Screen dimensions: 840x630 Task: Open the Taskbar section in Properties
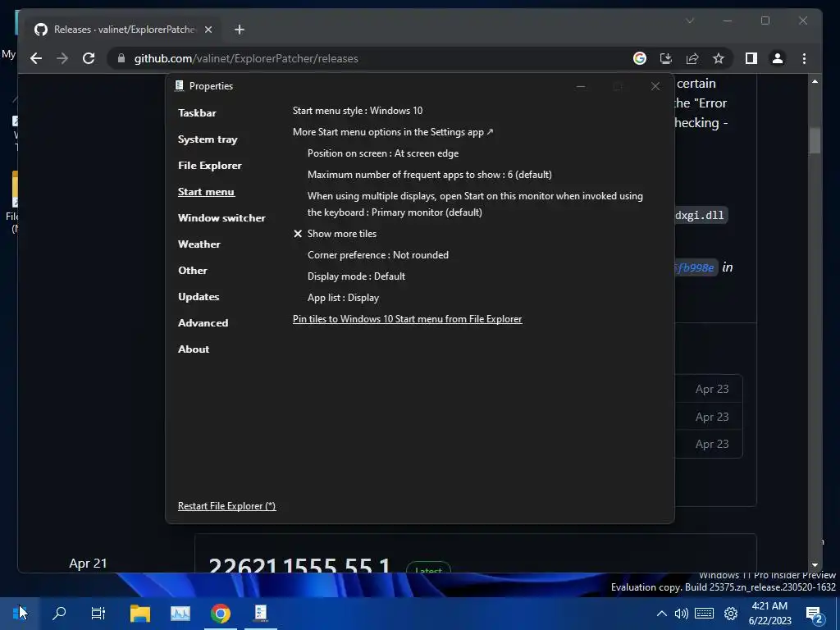coord(197,113)
